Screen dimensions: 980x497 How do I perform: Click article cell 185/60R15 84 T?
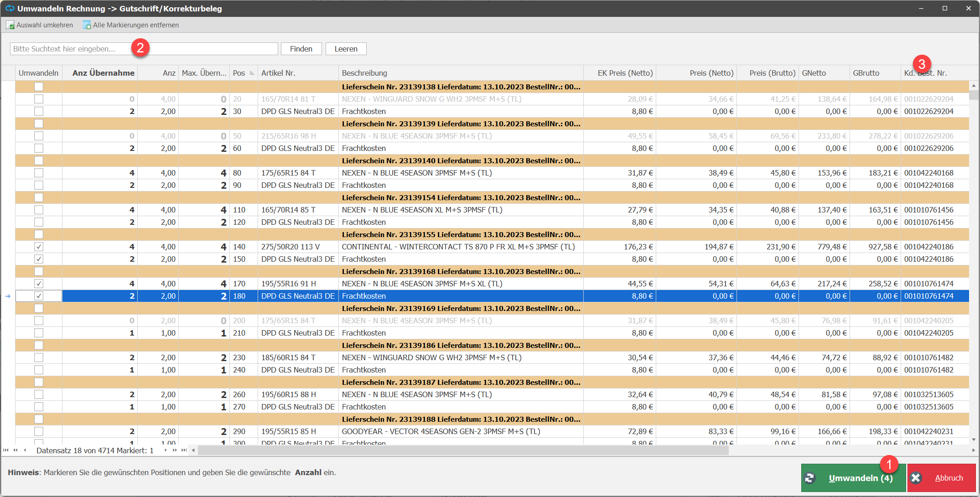point(298,357)
